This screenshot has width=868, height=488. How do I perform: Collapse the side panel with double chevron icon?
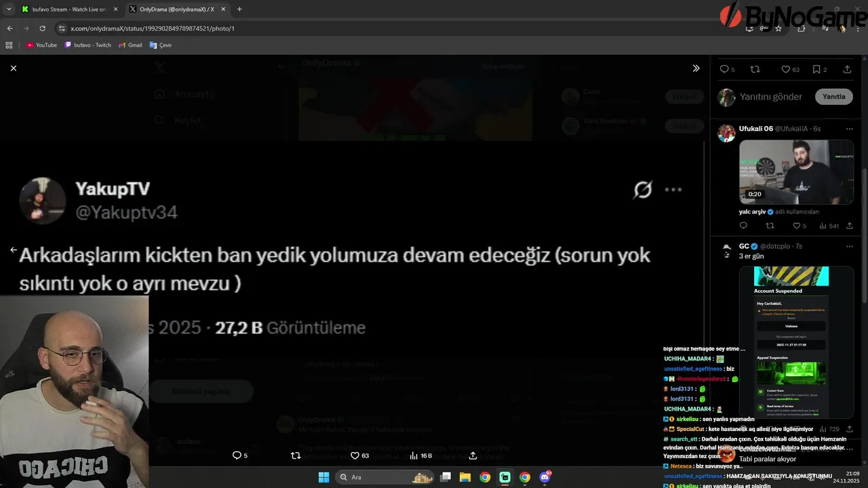coord(696,68)
